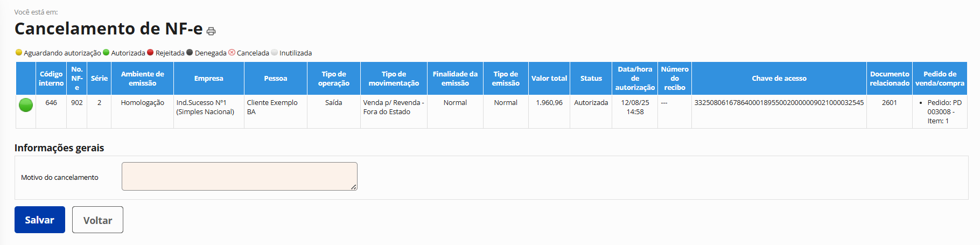Click the Chave de acesso column header
Screen dimensions: 980x245
coord(779,79)
